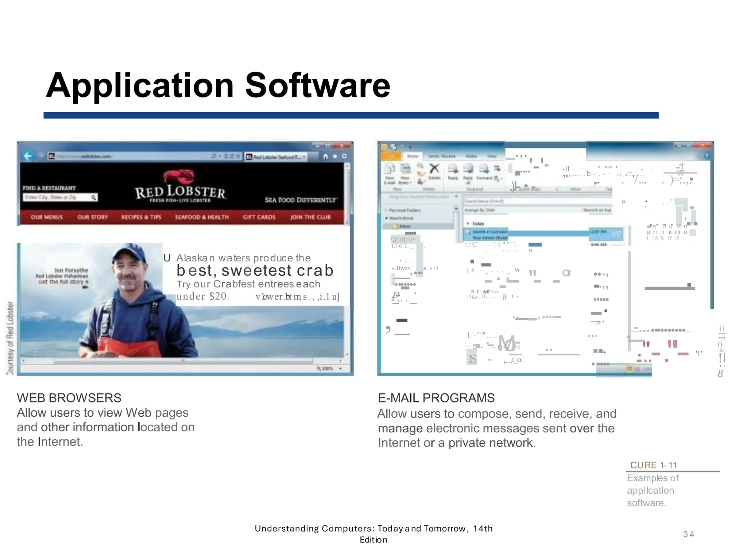Screen dimensions: 747x560
Task: Click the Outlook Help question mark icon
Action: [x=707, y=156]
